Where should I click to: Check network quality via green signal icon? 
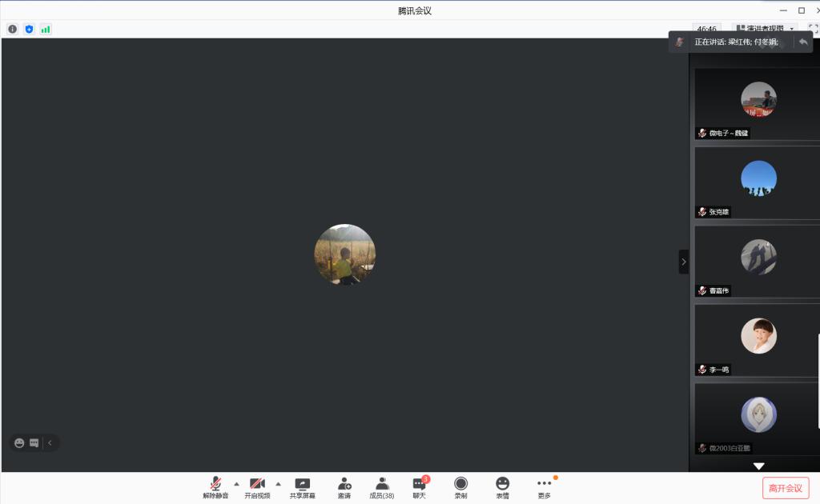(46, 29)
